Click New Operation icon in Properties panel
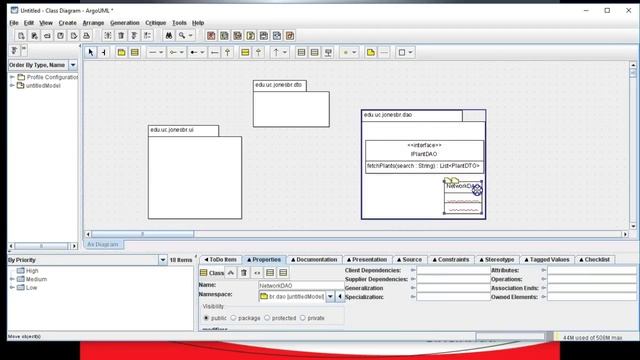The height and width of the screenshot is (360, 640). point(283,273)
